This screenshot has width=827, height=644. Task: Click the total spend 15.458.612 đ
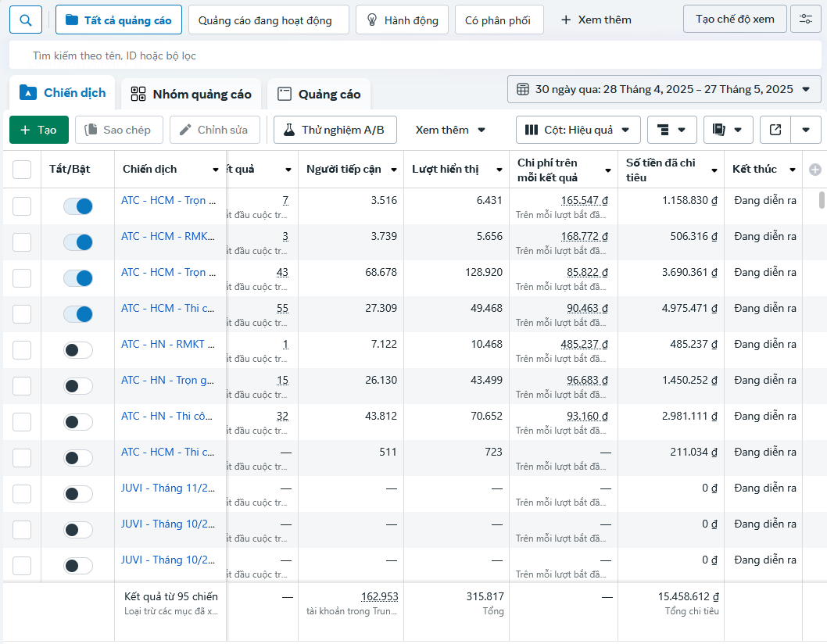pos(689,596)
